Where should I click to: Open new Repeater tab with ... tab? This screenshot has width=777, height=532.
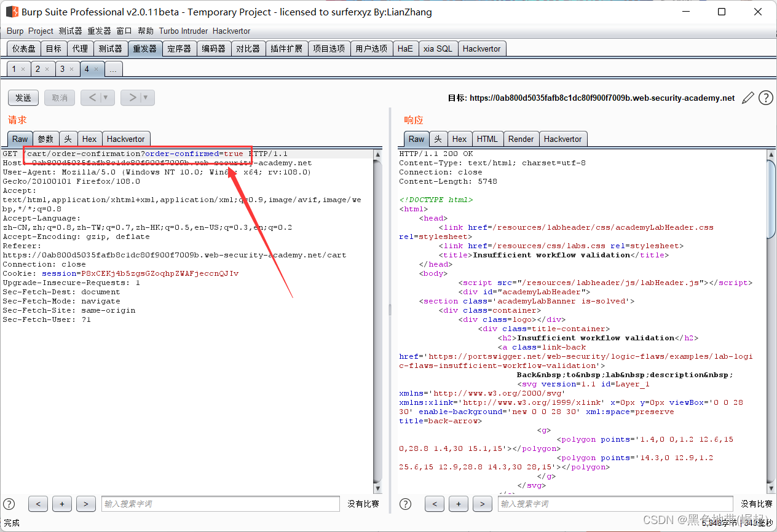[112, 69]
